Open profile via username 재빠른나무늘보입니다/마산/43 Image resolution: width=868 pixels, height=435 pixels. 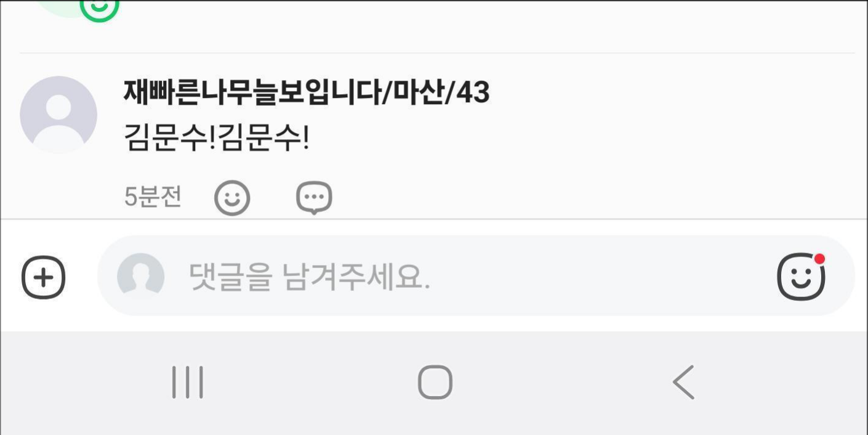tap(307, 93)
